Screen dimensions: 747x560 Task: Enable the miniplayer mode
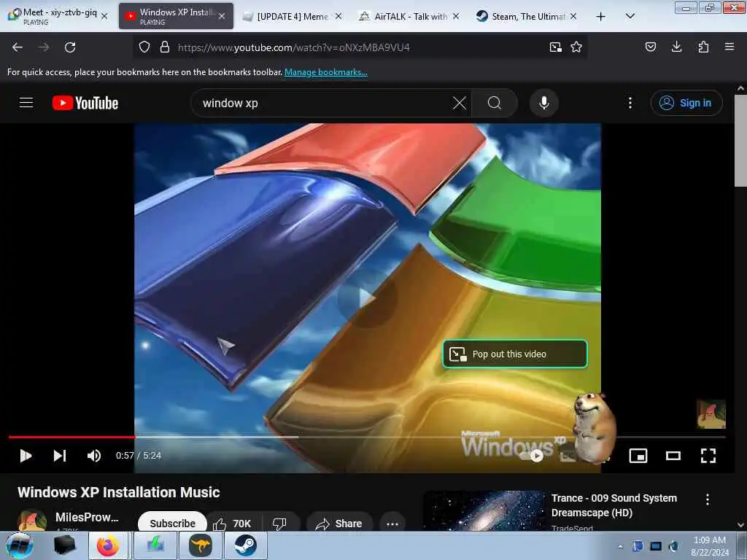[x=638, y=456]
